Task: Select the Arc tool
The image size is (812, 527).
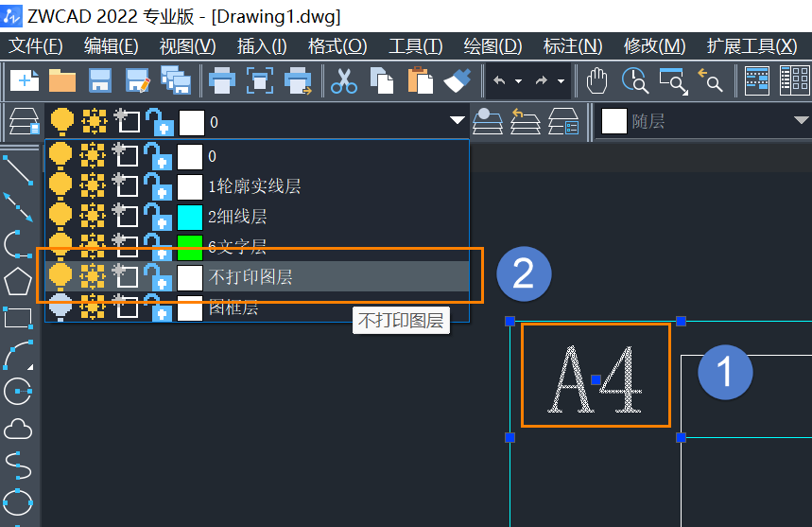Action: coord(18,355)
